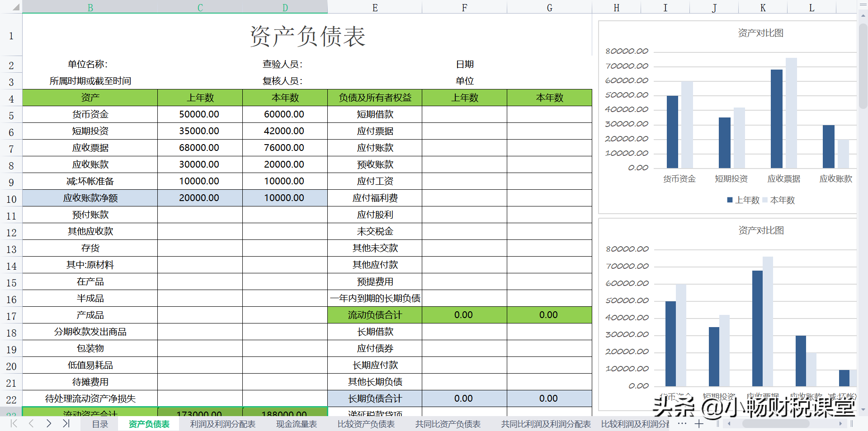
Task: Click the 其中:原材料 cell
Action: pos(90,265)
